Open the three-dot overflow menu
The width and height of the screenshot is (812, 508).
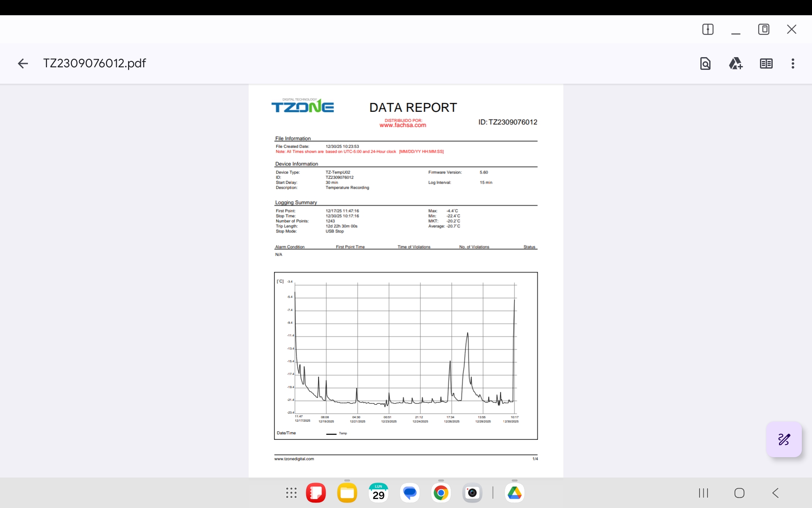point(793,63)
